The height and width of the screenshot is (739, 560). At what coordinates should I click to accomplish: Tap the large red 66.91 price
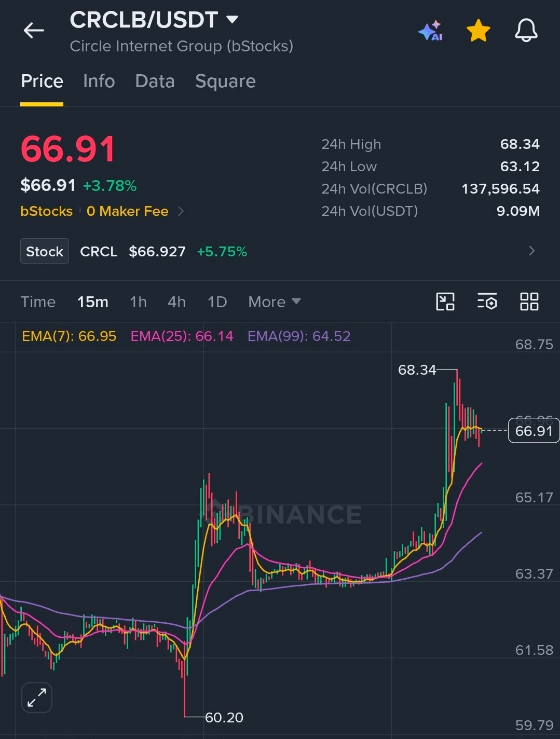tap(68, 149)
